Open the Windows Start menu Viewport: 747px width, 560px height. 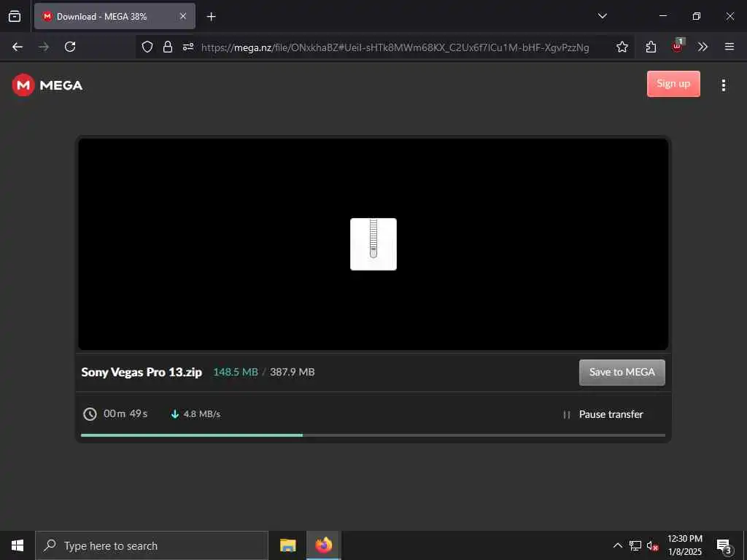tap(18, 545)
